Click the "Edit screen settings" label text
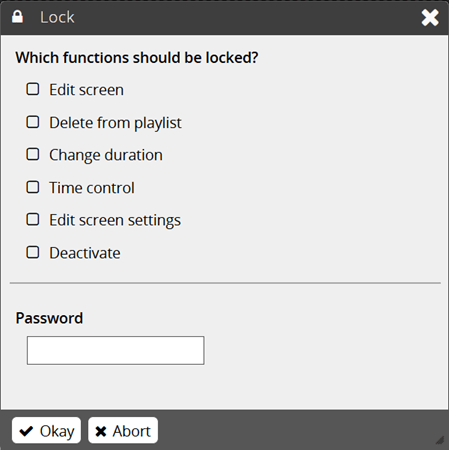This screenshot has width=449, height=450. [x=115, y=220]
